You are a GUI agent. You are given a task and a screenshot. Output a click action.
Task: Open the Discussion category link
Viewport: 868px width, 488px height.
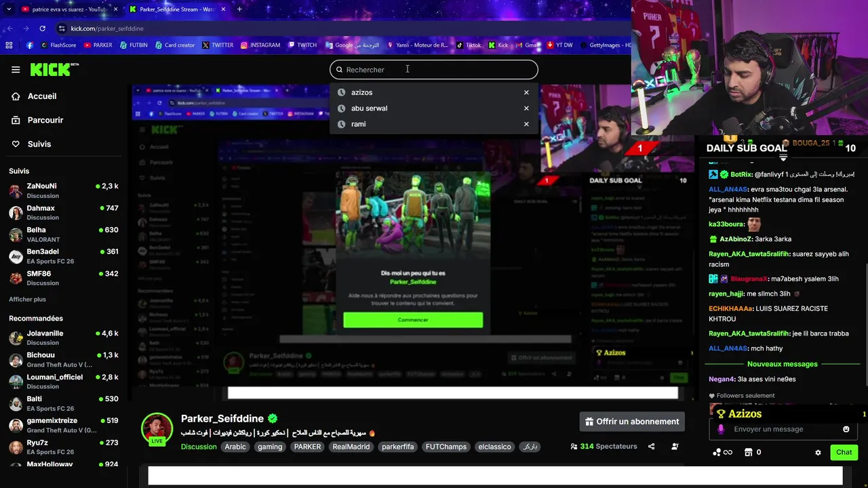pos(199,447)
